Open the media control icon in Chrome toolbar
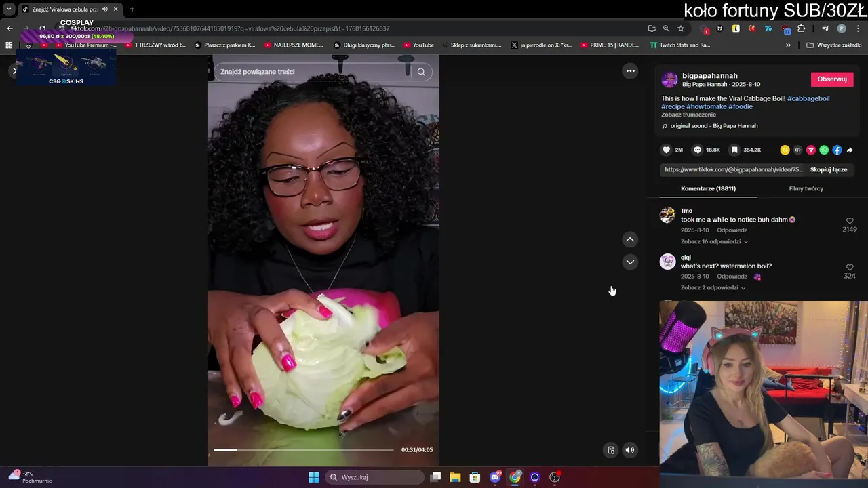The width and height of the screenshot is (868, 488). pos(825,28)
